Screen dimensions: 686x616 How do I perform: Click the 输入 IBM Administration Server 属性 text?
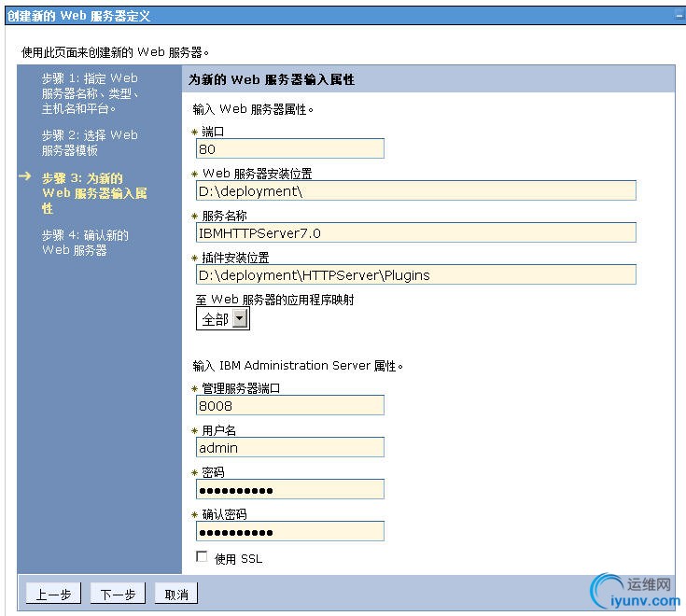click(298, 365)
